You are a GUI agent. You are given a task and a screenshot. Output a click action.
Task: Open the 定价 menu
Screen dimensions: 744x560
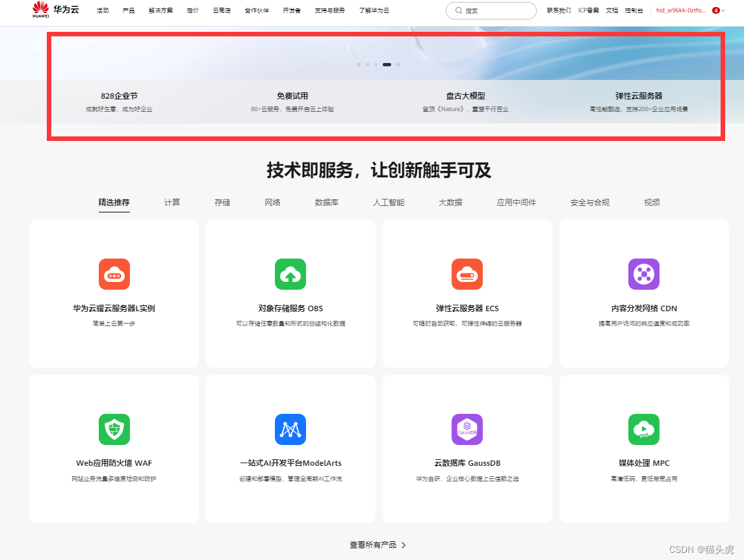tap(192, 10)
